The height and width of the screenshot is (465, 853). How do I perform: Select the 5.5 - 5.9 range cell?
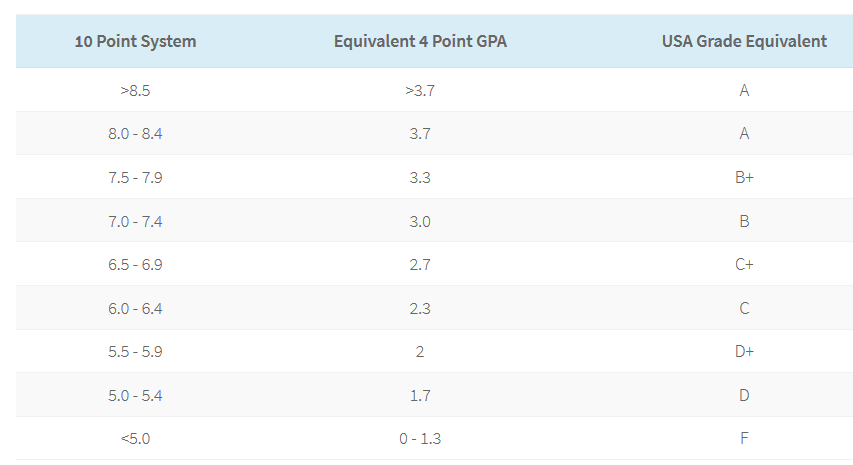click(135, 352)
